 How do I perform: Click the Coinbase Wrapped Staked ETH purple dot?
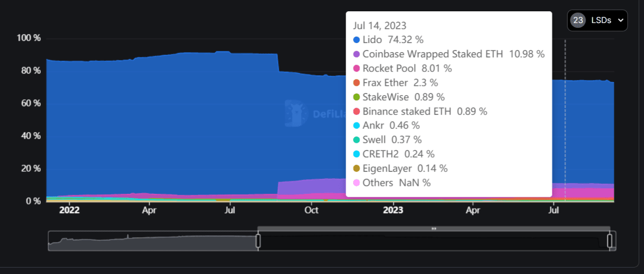(356, 54)
